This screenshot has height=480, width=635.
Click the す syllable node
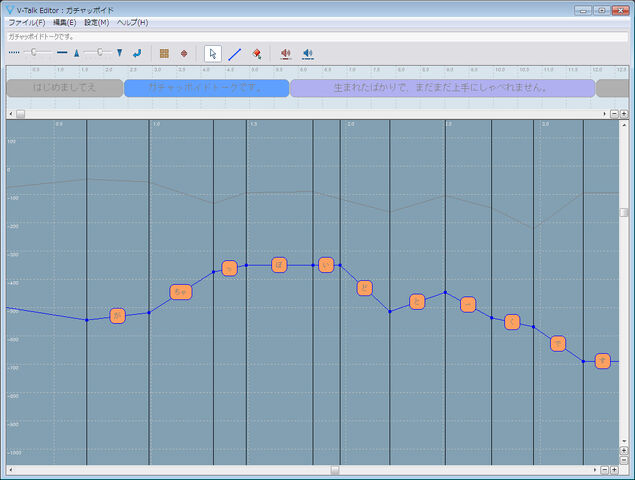tap(603, 361)
